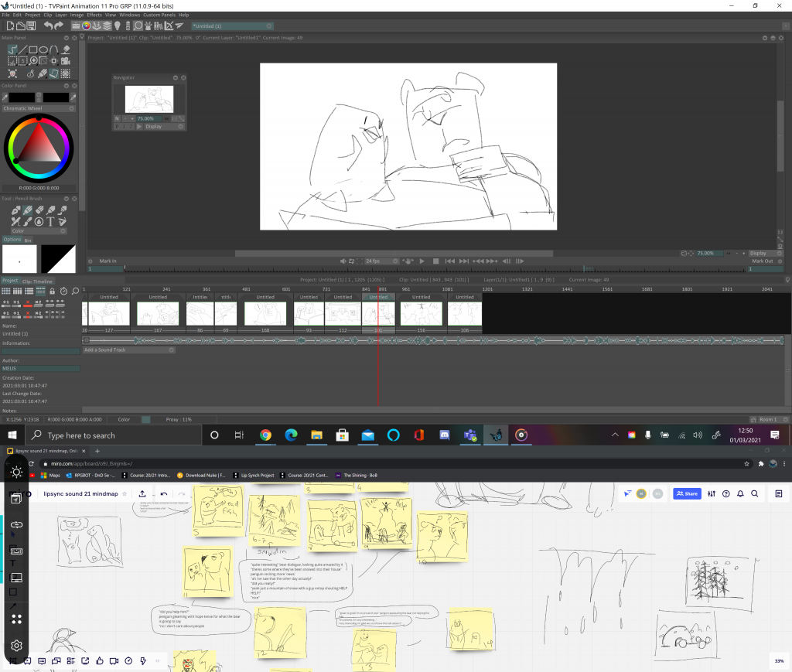Screen dimensions: 792x672
Task: Select the freehand stroke tool in Main Panel
Action: [x=12, y=49]
